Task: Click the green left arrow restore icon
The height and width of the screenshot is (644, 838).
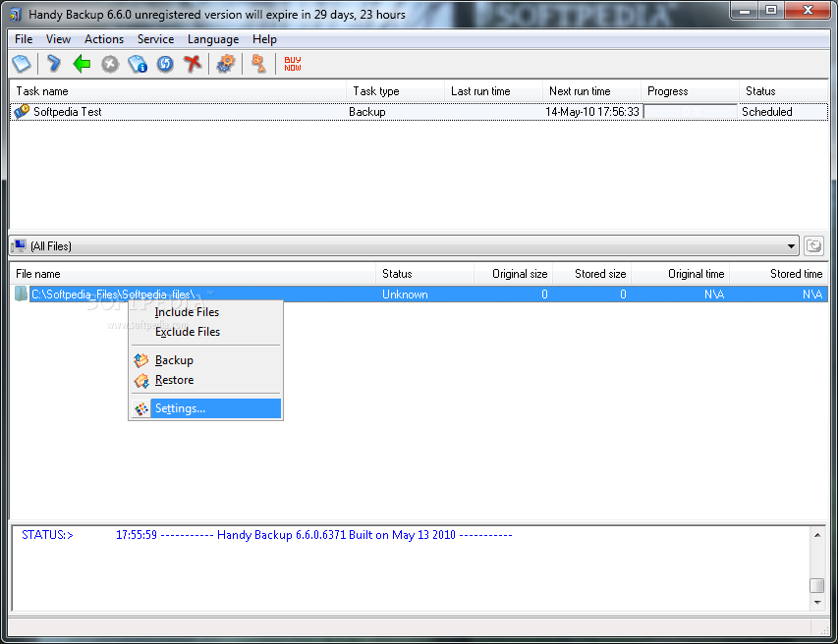Action: (x=82, y=64)
